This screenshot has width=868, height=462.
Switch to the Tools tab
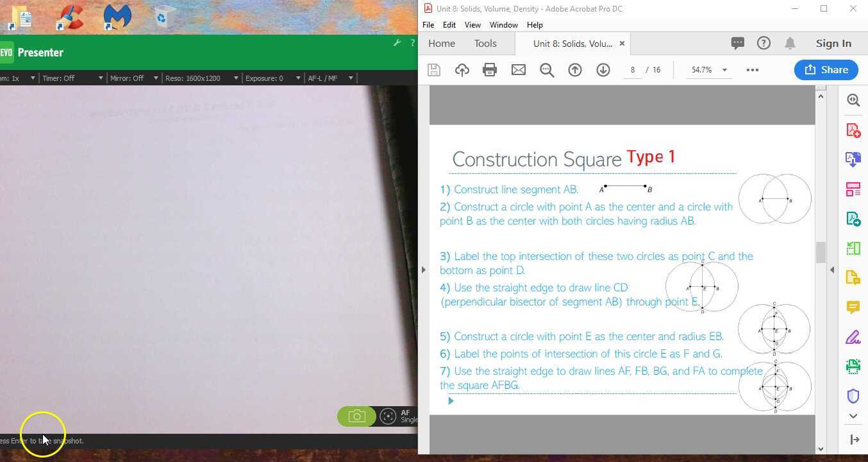tap(485, 43)
